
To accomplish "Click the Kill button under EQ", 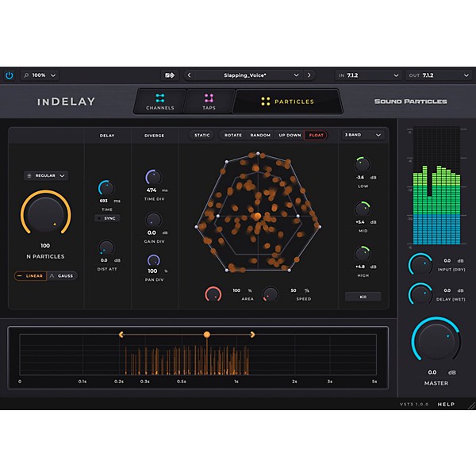I will (x=363, y=297).
